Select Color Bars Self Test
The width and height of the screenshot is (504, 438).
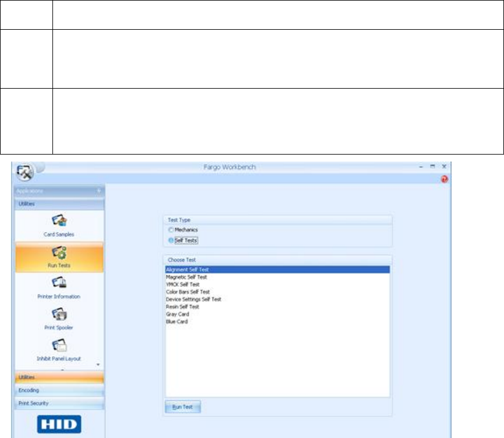277,292
